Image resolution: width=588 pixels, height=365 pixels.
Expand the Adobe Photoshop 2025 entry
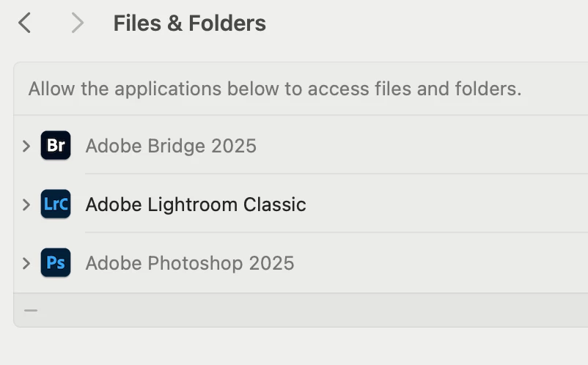coord(26,262)
